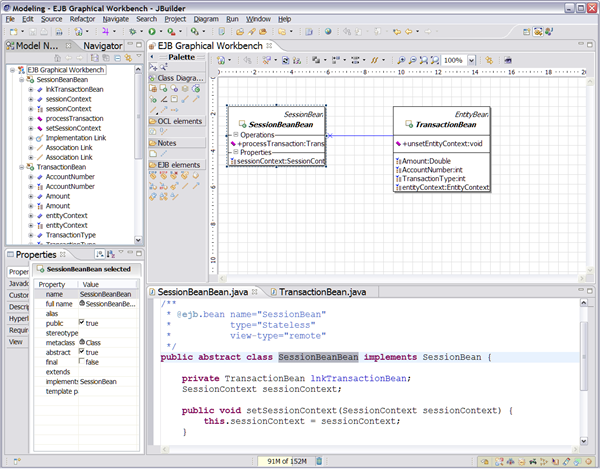The height and width of the screenshot is (469, 600).
Task: Expand the TransactionBean node in model tree
Action: [x=21, y=167]
